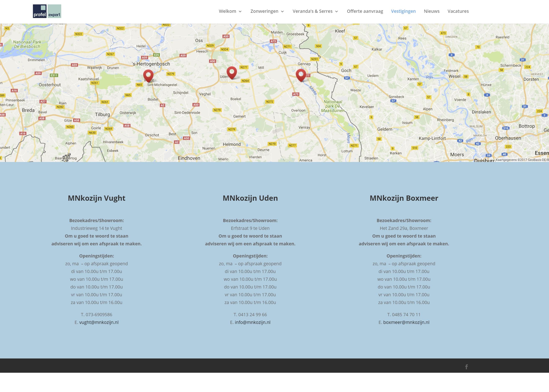Screen dimensions: 549x392
Task: Email boxmeer@mnkozijn.nl
Action: pyautogui.click(x=406, y=322)
